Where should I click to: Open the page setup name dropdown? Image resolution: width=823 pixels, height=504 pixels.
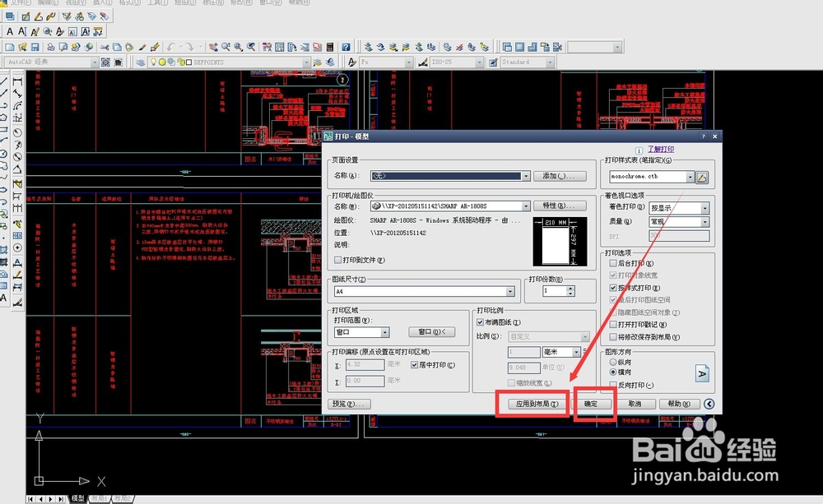pos(525,176)
